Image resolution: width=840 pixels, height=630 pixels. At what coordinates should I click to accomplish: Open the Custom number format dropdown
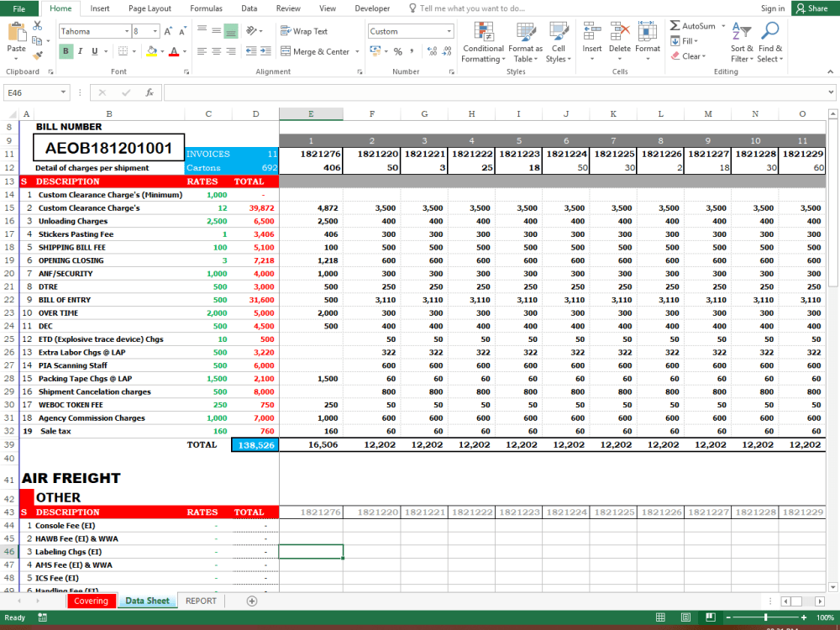point(410,30)
